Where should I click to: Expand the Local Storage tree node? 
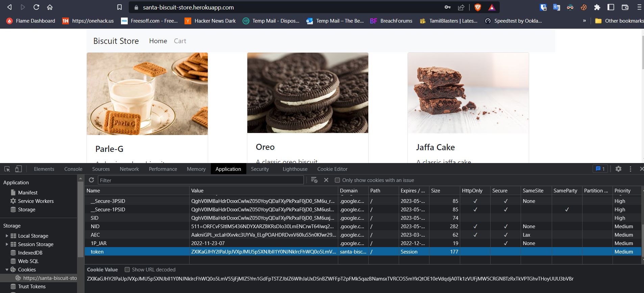[x=7, y=236]
